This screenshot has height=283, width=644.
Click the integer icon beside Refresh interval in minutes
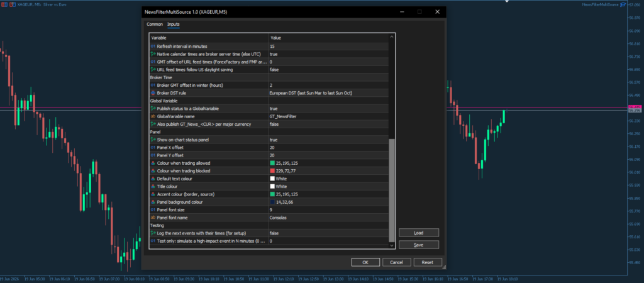click(153, 46)
